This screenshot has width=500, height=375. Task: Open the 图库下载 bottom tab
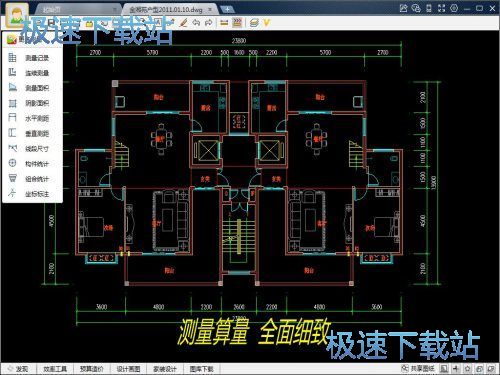[x=201, y=369]
